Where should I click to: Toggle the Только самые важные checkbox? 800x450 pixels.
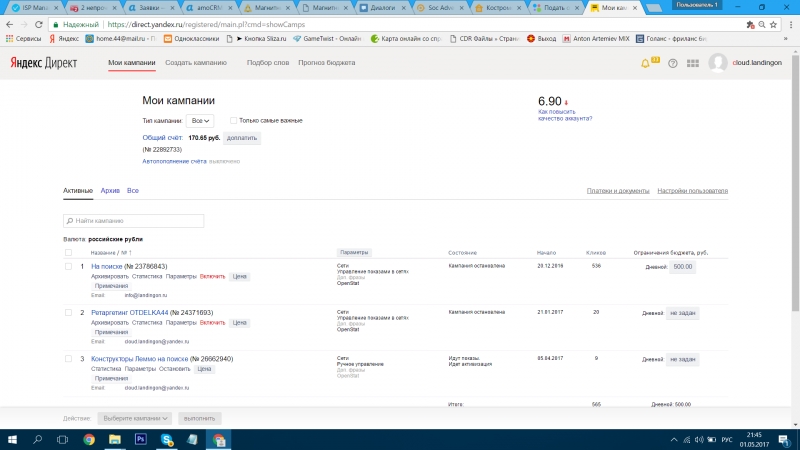coord(233,120)
